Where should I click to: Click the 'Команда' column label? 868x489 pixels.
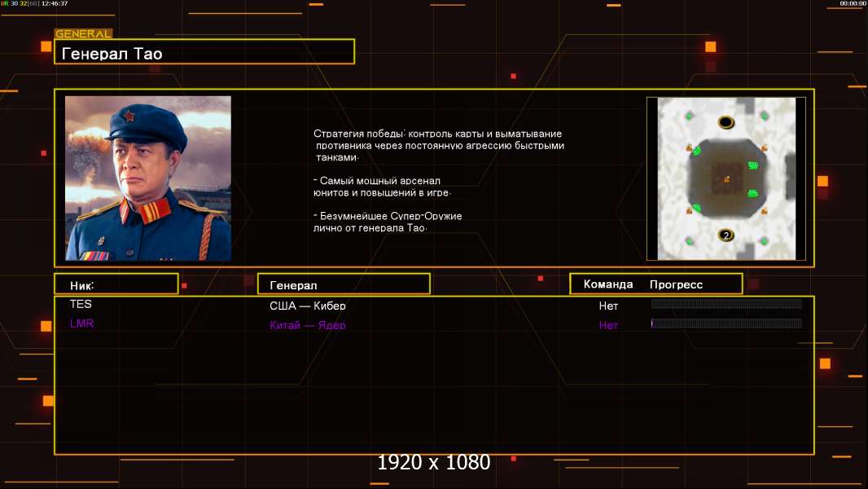coord(607,284)
